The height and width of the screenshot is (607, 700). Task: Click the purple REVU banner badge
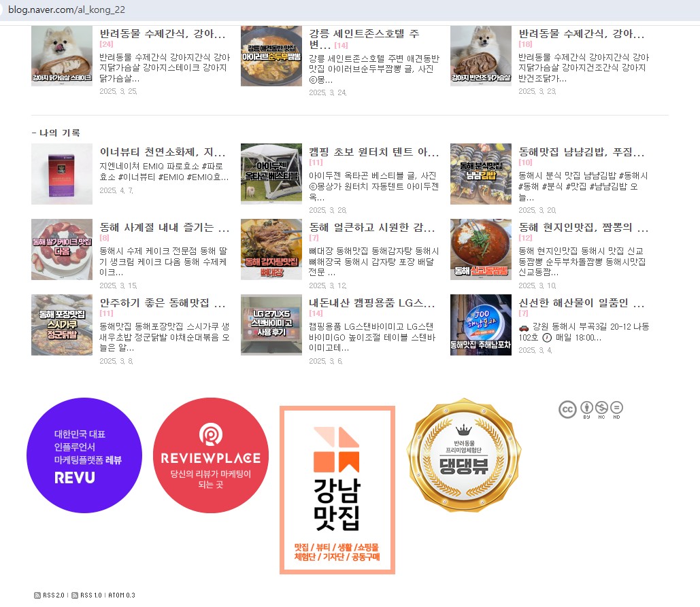(x=84, y=455)
